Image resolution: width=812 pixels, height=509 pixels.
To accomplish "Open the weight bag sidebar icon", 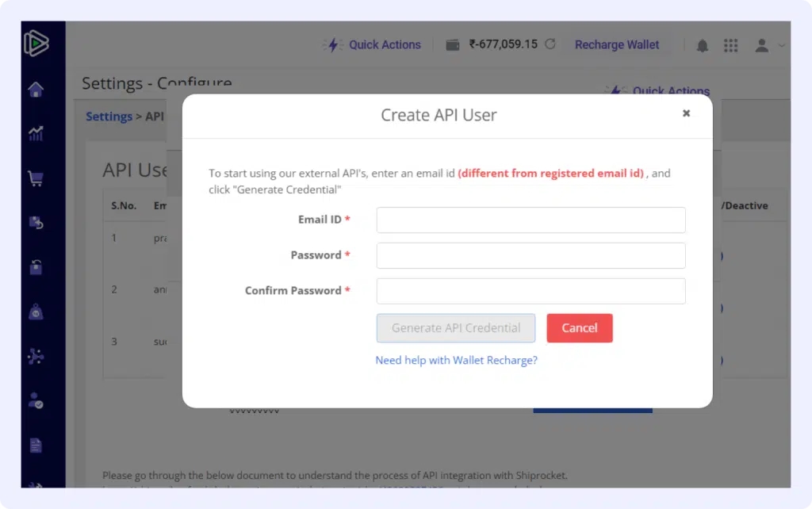I will click(36, 312).
